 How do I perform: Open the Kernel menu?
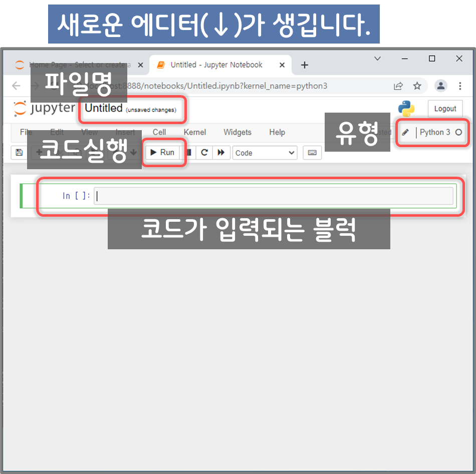194,132
